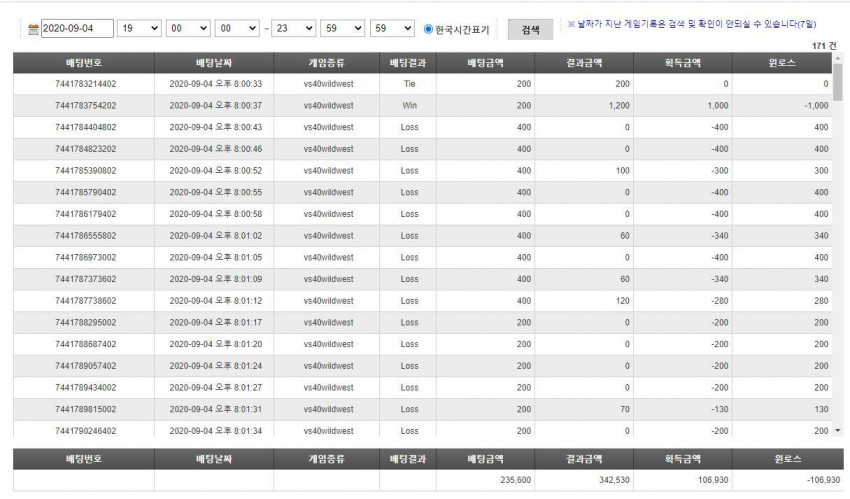Viewport: 850px width, 499px height.
Task: Click the scrollbar up arrow
Action: pyautogui.click(x=838, y=57)
